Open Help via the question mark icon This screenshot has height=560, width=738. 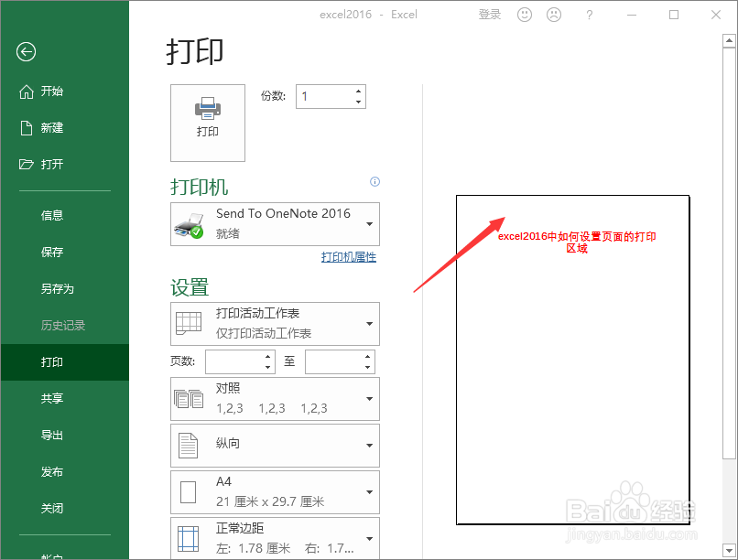pos(589,15)
